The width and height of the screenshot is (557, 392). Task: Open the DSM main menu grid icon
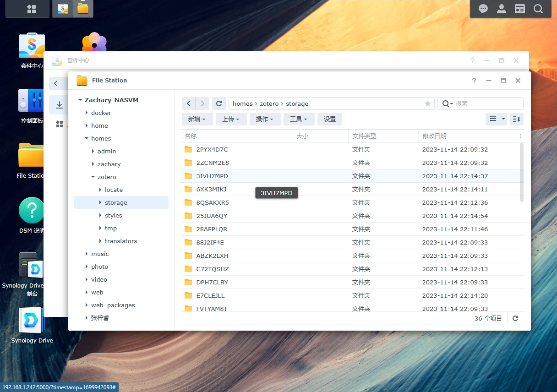[32, 9]
